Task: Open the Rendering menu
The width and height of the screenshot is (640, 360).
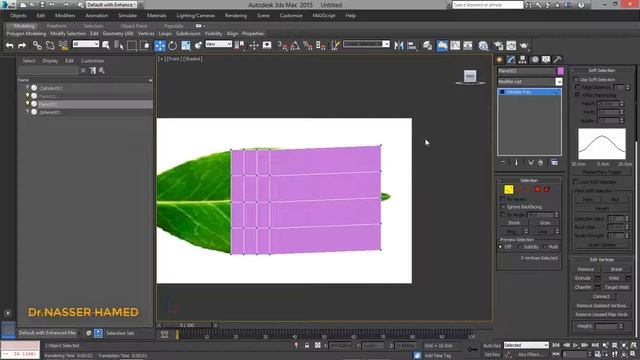Action: (x=236, y=16)
